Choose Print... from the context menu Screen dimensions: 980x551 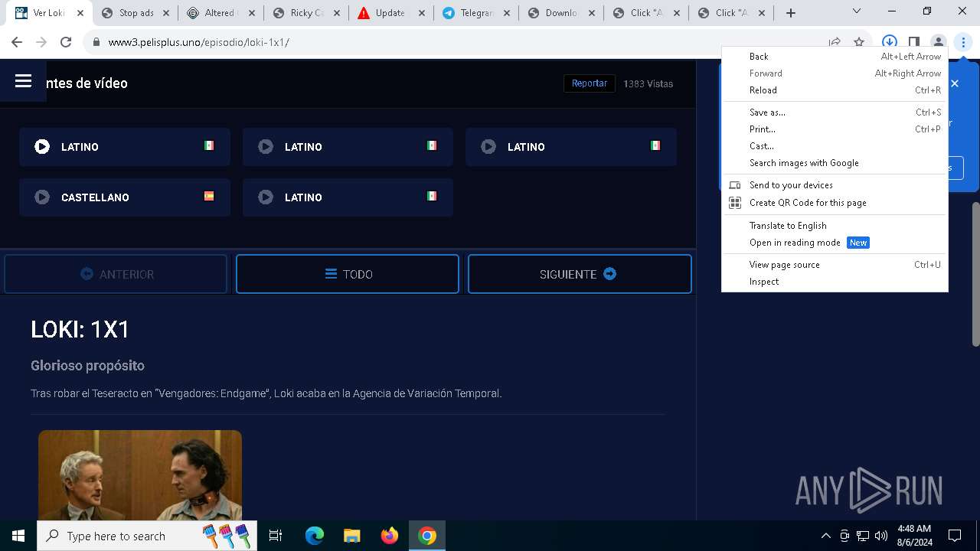coord(835,129)
